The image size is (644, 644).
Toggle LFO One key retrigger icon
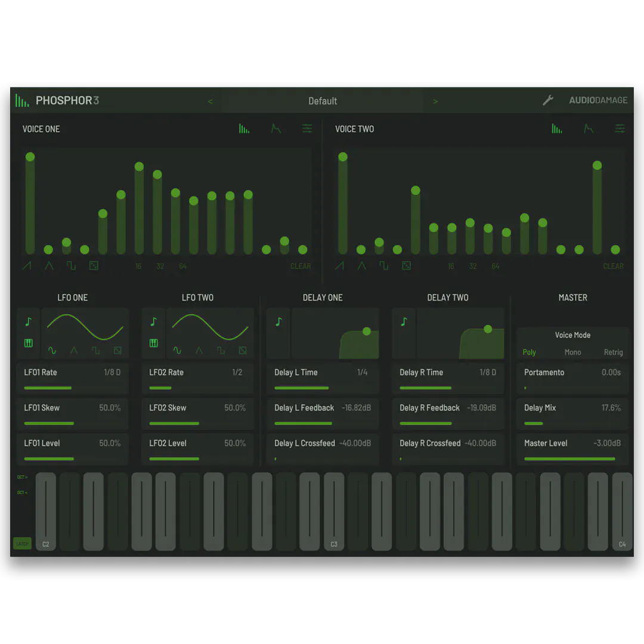28,343
